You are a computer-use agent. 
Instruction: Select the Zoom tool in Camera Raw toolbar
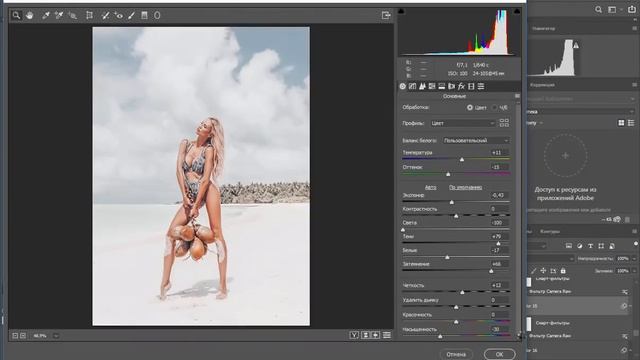16,16
